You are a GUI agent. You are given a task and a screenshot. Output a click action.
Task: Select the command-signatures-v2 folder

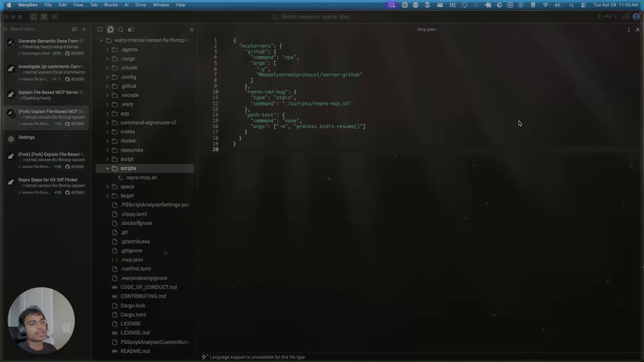(x=145, y=123)
